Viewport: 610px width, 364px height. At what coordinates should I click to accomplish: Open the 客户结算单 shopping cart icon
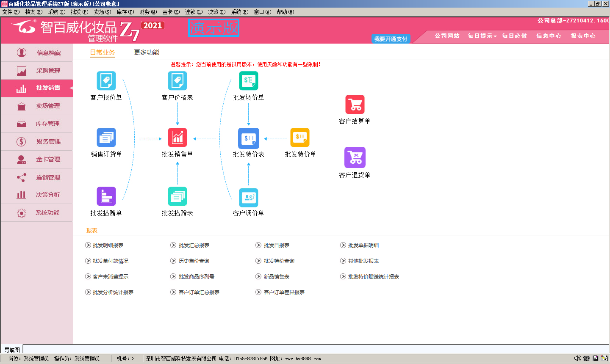click(x=355, y=105)
